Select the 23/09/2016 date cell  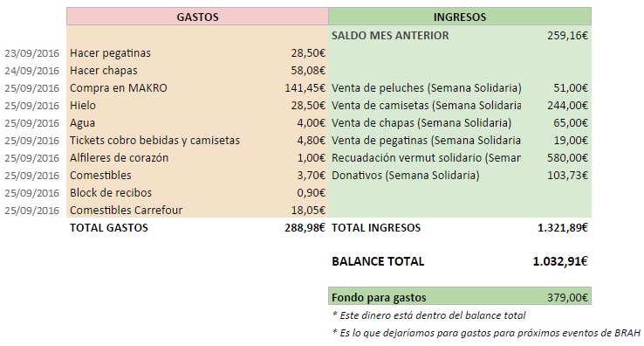pyautogui.click(x=32, y=53)
